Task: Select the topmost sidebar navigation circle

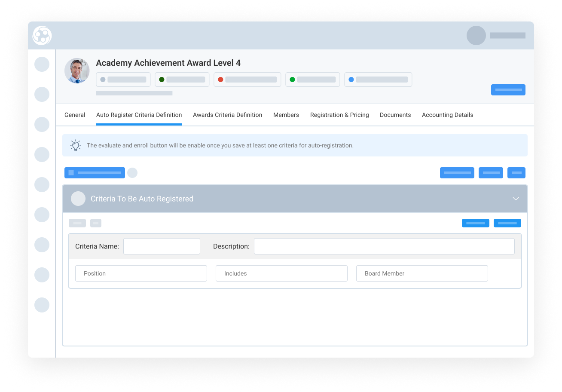Action: [42, 64]
